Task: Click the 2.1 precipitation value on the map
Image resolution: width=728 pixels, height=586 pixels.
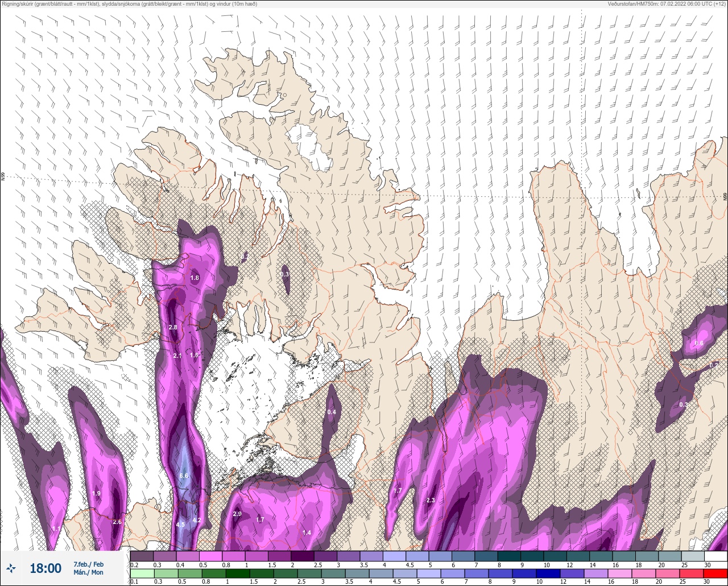Action: coord(177,356)
